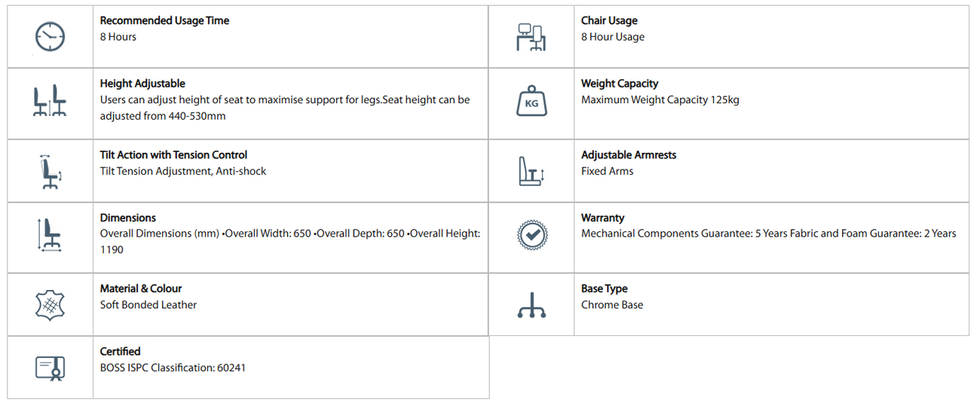
Task: Click the Tilt Action with Tension Control heading
Action: click(173, 155)
